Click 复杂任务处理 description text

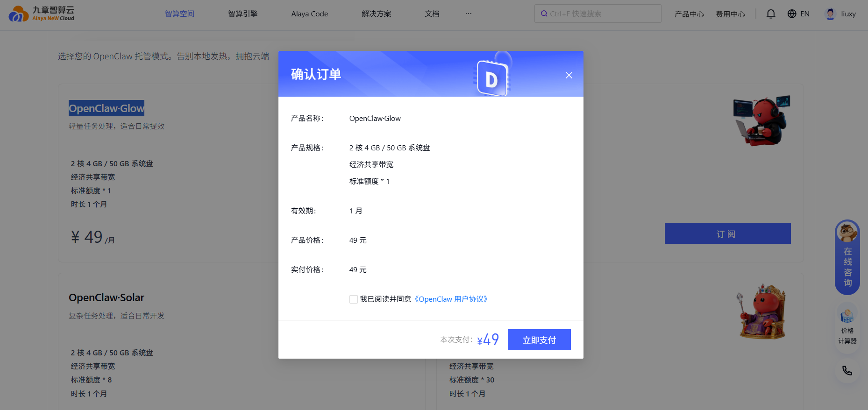(x=117, y=316)
